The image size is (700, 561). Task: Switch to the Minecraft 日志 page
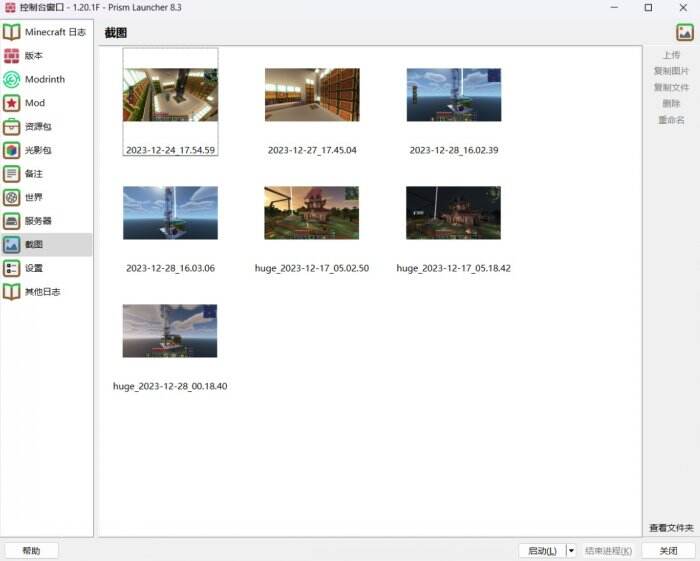point(46,32)
